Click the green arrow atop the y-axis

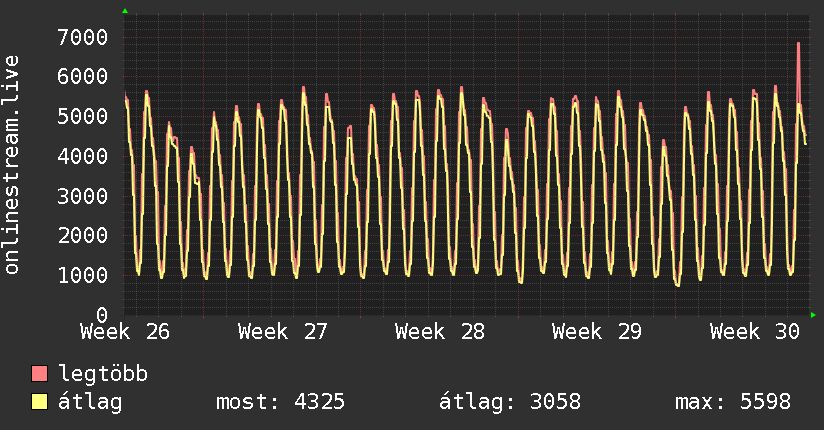coord(125,11)
